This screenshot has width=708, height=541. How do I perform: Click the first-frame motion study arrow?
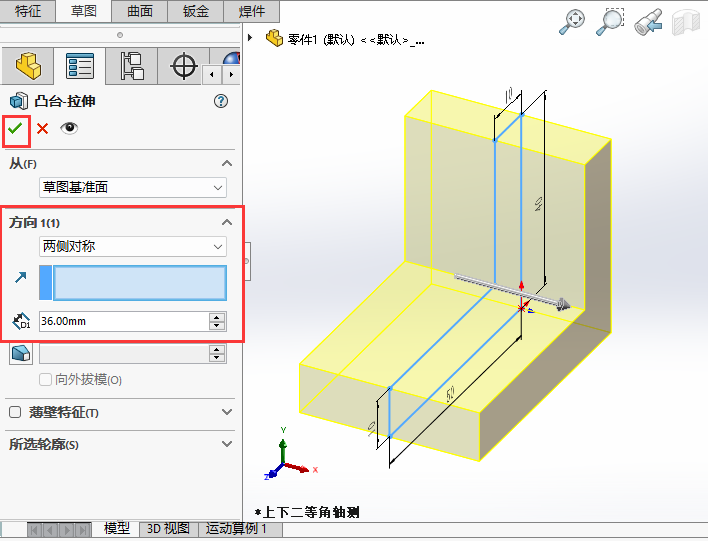[x=36, y=530]
